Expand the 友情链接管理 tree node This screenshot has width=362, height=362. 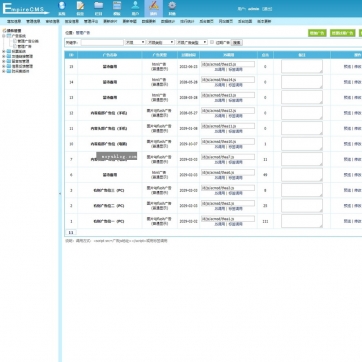click(x=4, y=56)
